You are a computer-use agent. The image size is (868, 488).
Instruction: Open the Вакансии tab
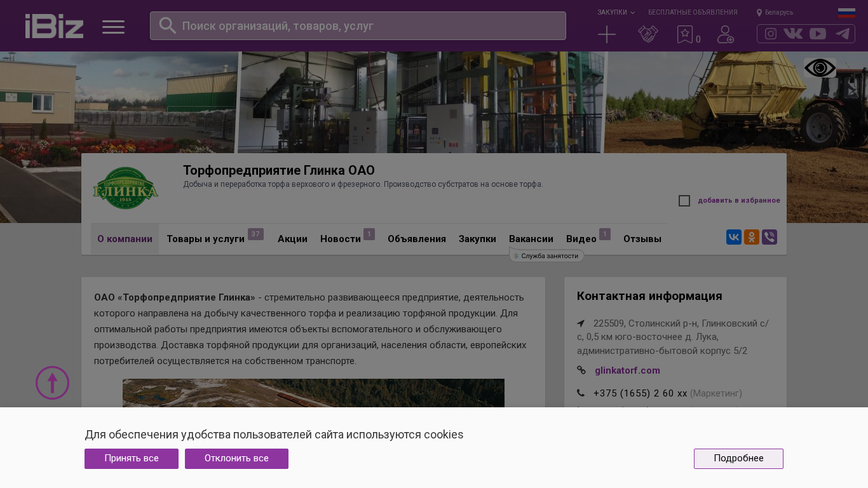(x=531, y=239)
